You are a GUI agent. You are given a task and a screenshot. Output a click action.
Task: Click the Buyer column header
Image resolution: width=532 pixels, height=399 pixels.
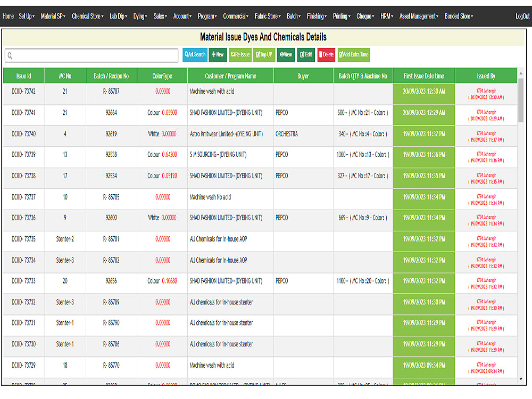pos(303,76)
